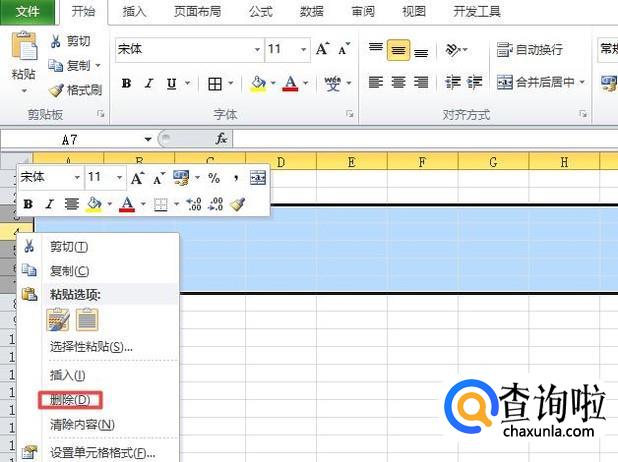
Task: Click the yellow fill color swatch in the ribbon
Action: coord(258,83)
